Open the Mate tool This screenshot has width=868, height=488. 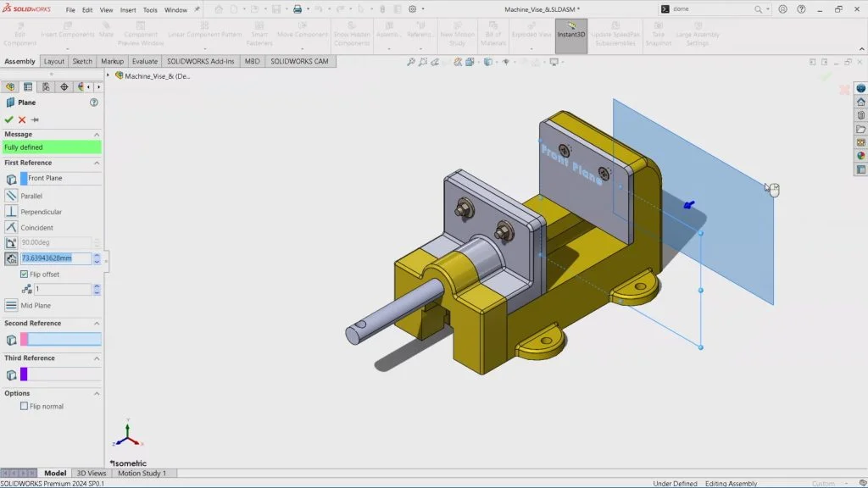107,31
